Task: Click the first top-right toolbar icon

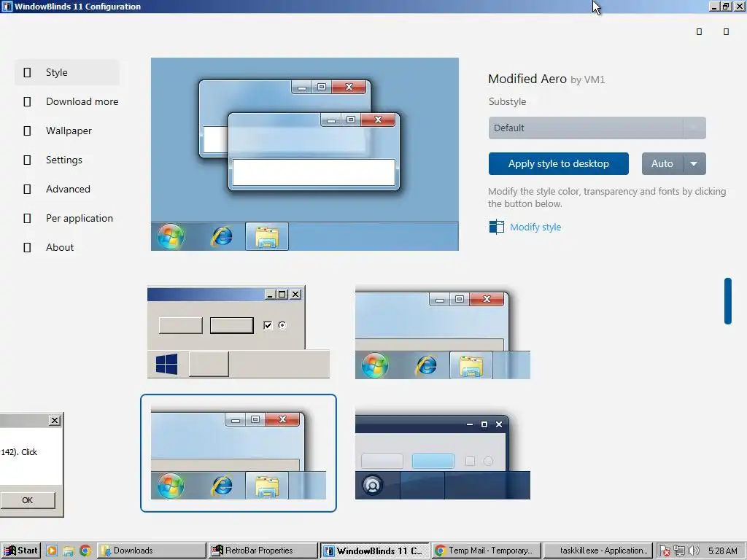Action: tap(699, 31)
